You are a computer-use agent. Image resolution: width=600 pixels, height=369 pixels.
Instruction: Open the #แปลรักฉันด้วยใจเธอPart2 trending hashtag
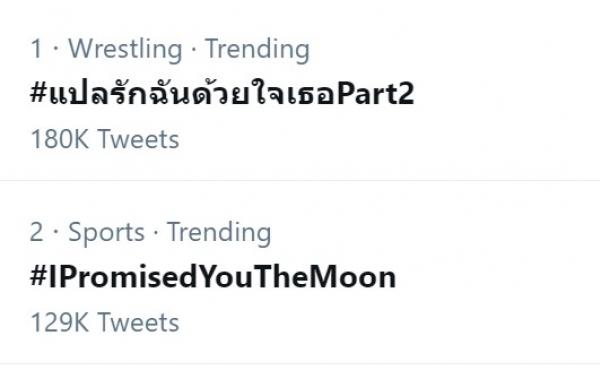pos(222,92)
